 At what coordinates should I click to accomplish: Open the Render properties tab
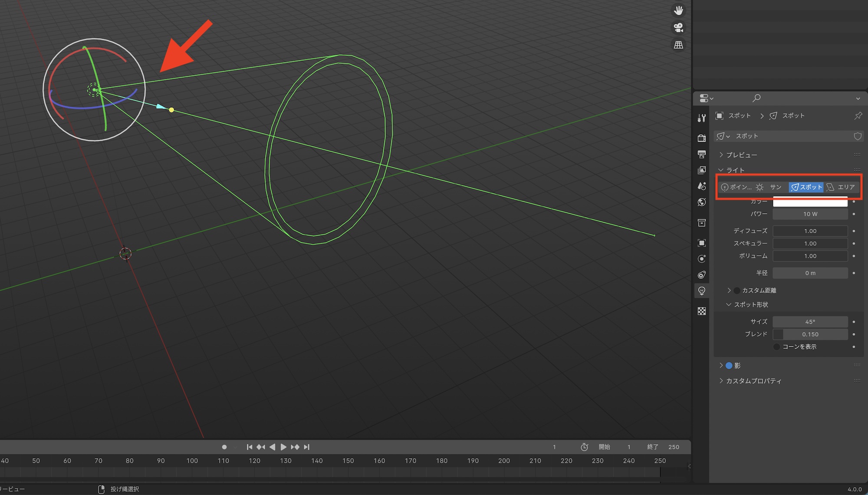point(701,138)
